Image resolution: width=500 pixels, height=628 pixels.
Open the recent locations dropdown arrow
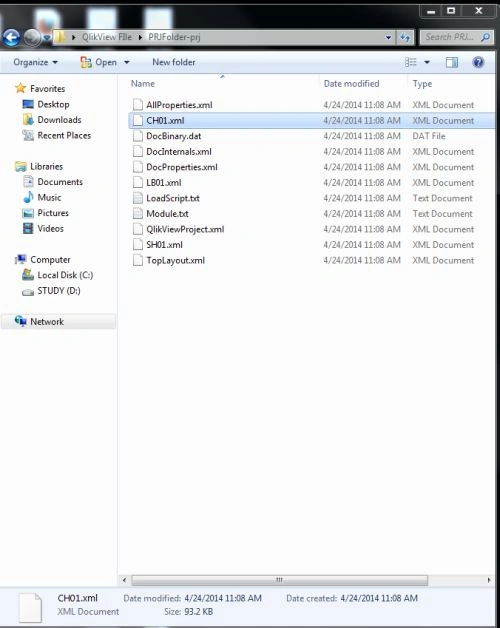pos(47,38)
